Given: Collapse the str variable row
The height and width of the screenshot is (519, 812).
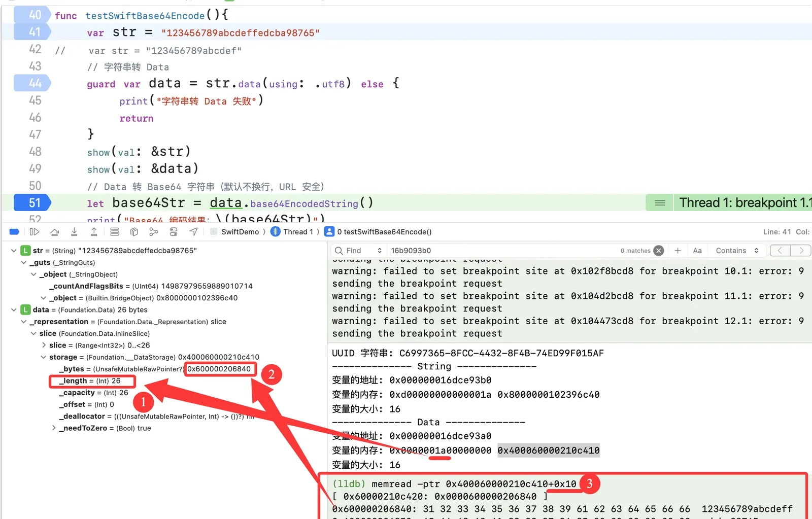Looking at the screenshot, I should click(14, 251).
